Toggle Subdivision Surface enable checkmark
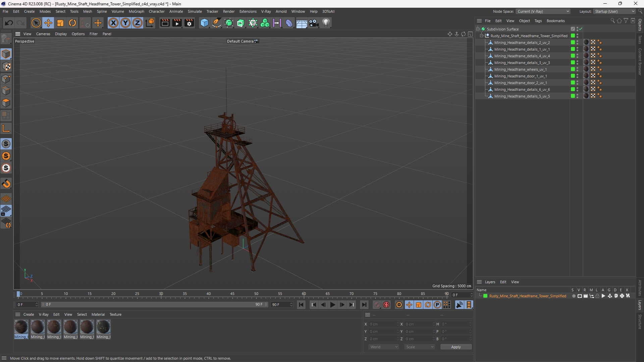The height and width of the screenshot is (362, 644). tap(581, 29)
